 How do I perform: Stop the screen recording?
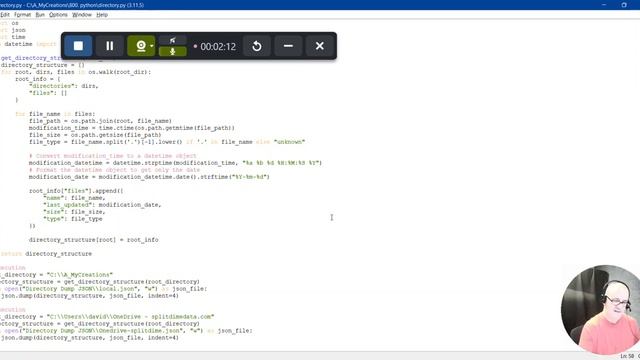pos(78,46)
